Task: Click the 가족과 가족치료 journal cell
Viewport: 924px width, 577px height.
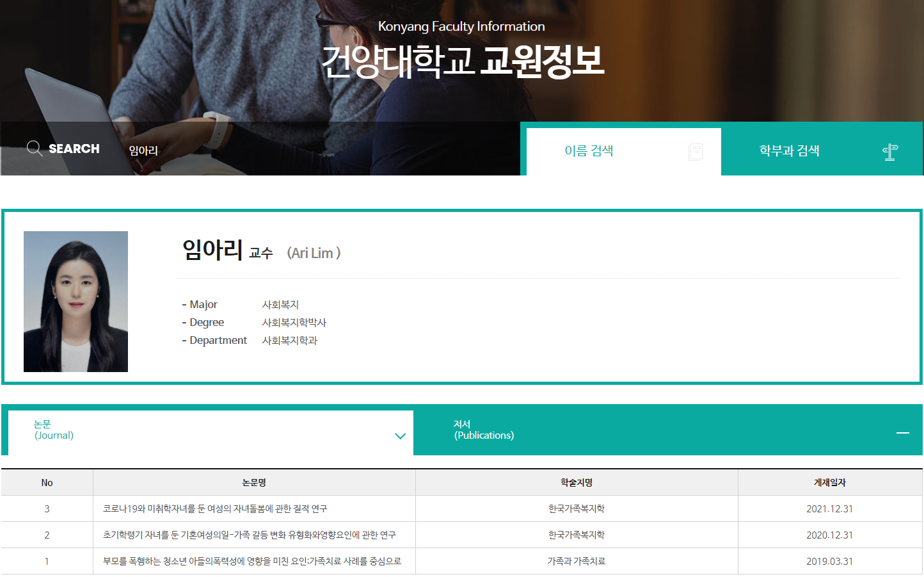Action: (577, 562)
